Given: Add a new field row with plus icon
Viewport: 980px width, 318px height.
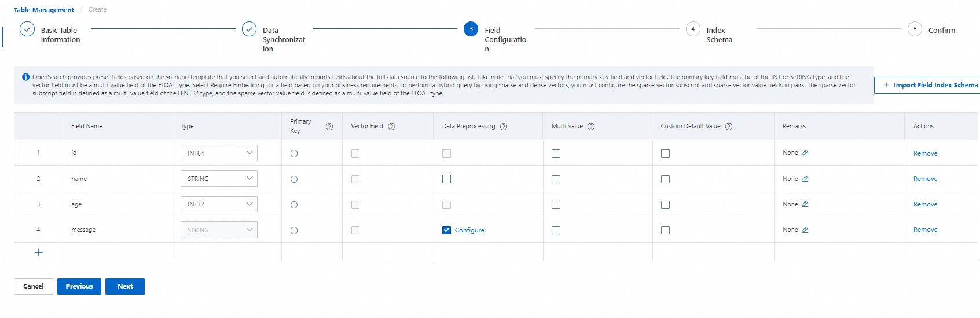Looking at the screenshot, I should [39, 252].
